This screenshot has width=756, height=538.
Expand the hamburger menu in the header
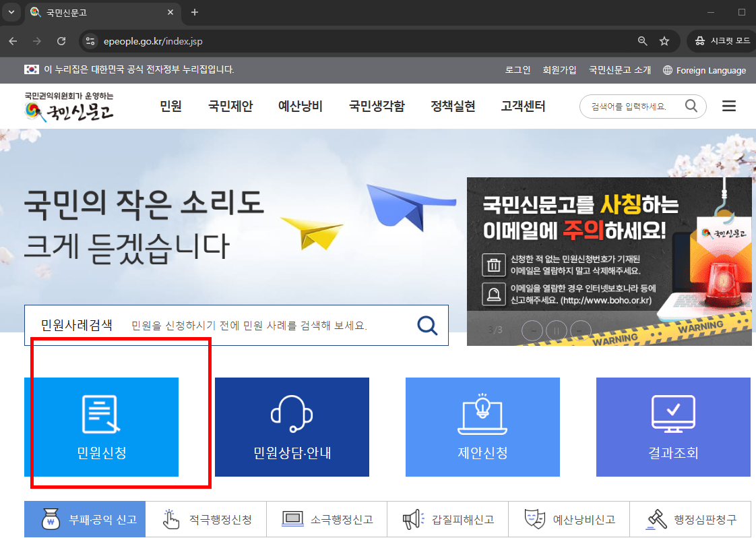tap(728, 106)
